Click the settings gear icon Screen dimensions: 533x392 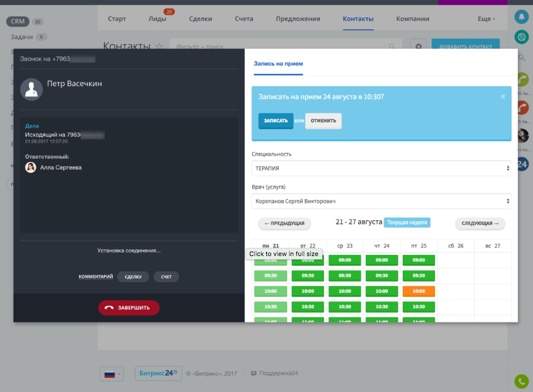pyautogui.click(x=419, y=46)
